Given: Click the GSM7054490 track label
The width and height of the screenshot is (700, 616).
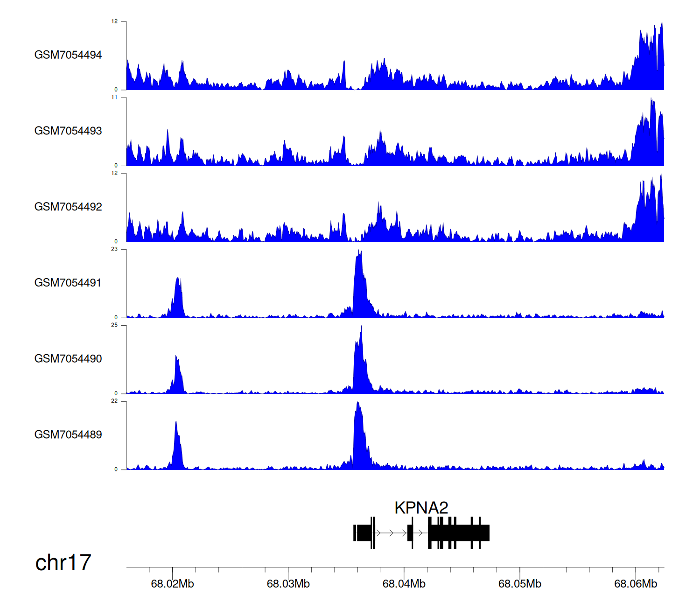Looking at the screenshot, I should [x=68, y=359].
